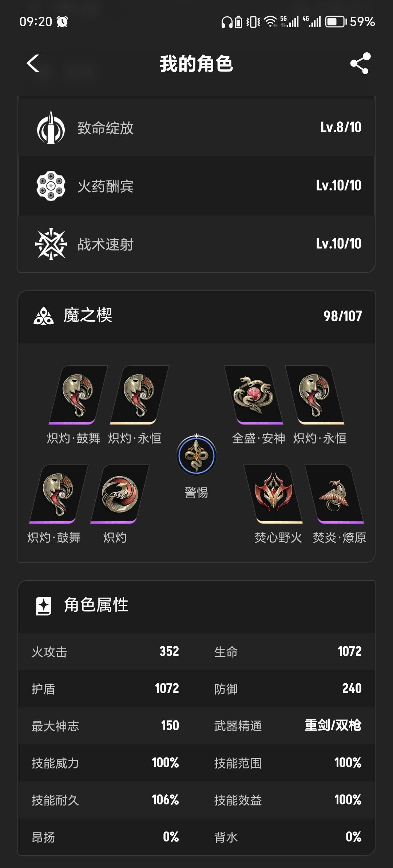The width and height of the screenshot is (393, 868).
Task: Select the central 警惕 snake wedge
Action: 196,455
